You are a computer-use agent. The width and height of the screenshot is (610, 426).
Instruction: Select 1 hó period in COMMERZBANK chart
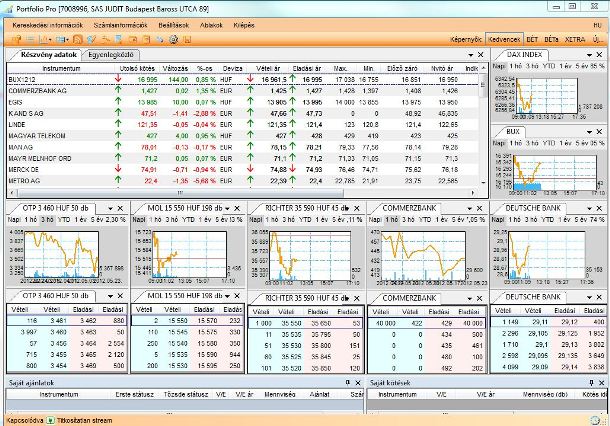tap(392, 220)
